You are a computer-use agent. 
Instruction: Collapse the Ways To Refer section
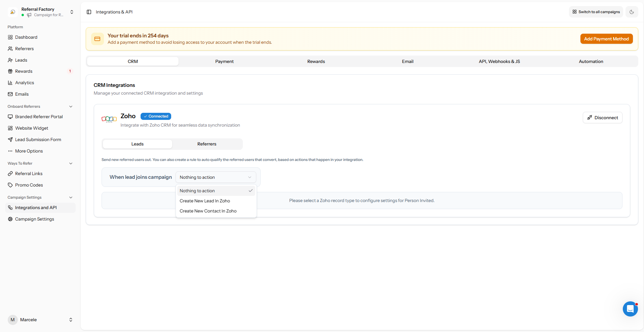[71, 164]
